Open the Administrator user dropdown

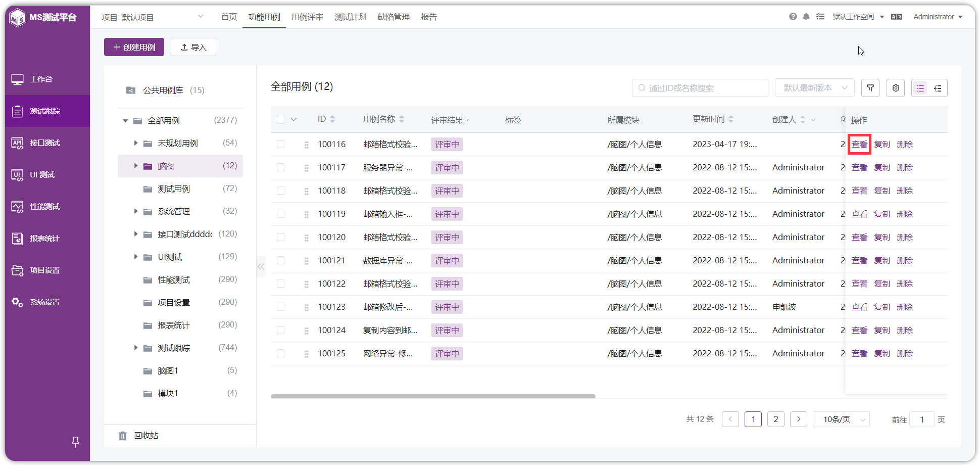(x=938, y=17)
